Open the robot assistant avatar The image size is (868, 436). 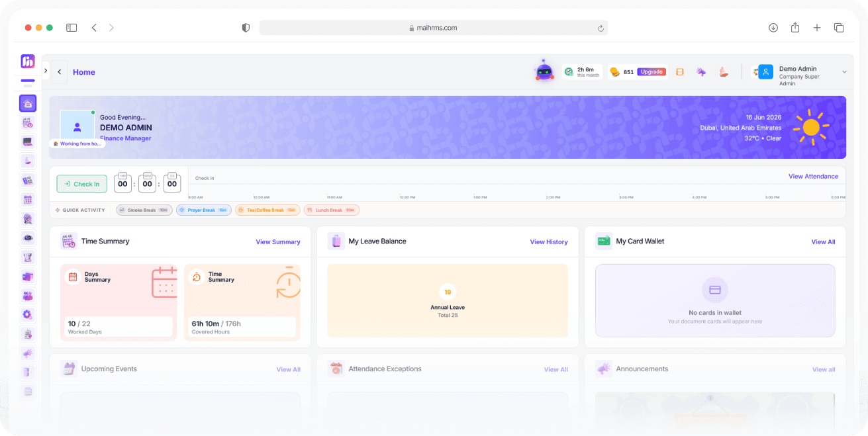[x=544, y=71]
